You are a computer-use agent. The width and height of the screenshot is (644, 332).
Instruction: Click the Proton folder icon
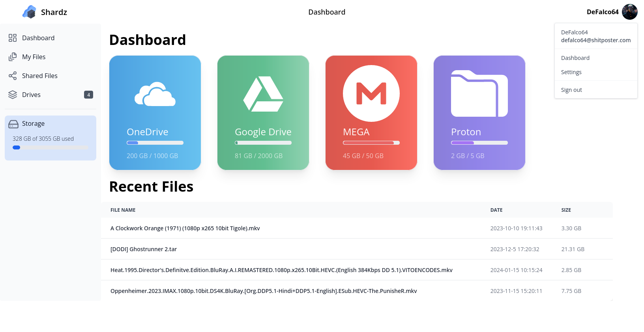point(479,93)
